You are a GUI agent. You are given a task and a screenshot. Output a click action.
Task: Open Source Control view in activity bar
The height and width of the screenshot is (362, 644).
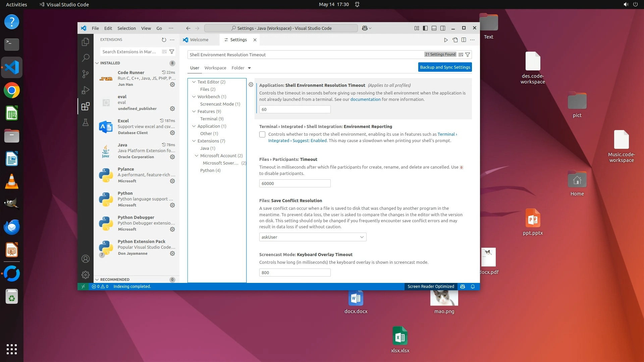pos(86,74)
